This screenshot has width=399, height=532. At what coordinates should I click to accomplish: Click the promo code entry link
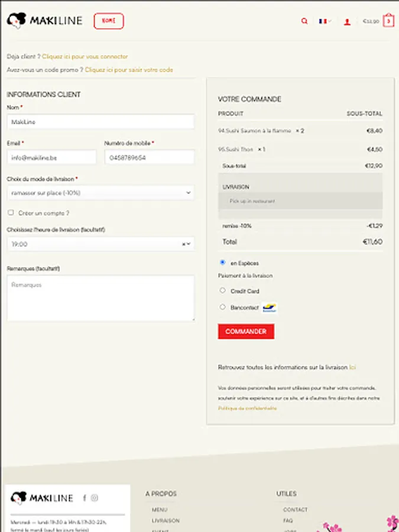coord(129,70)
